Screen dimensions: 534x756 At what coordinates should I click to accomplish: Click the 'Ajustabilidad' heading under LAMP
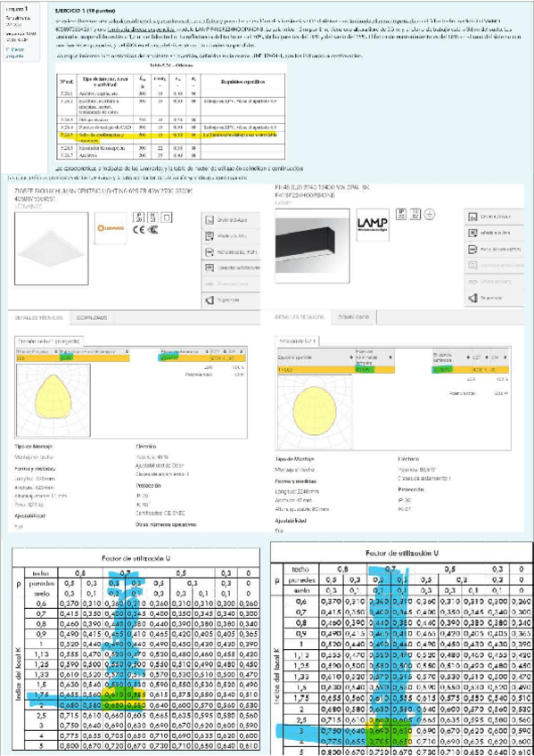click(291, 521)
